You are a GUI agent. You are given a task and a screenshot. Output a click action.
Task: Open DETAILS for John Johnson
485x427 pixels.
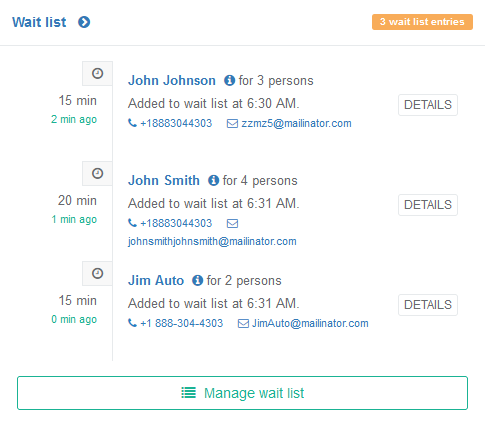pos(428,105)
